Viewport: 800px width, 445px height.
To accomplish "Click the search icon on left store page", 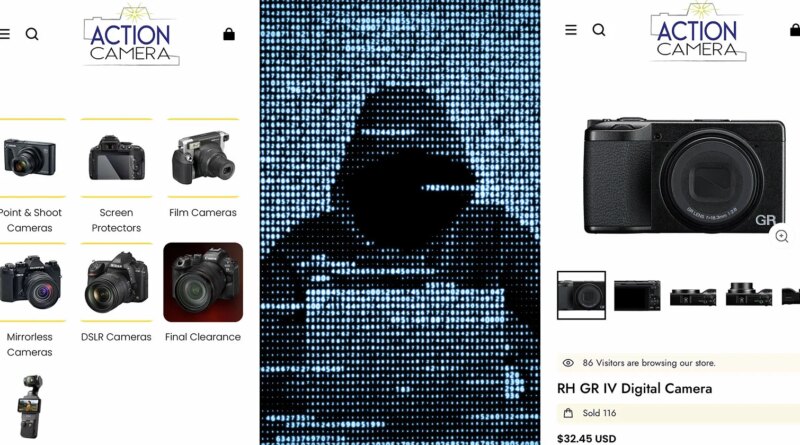I will [x=32, y=34].
